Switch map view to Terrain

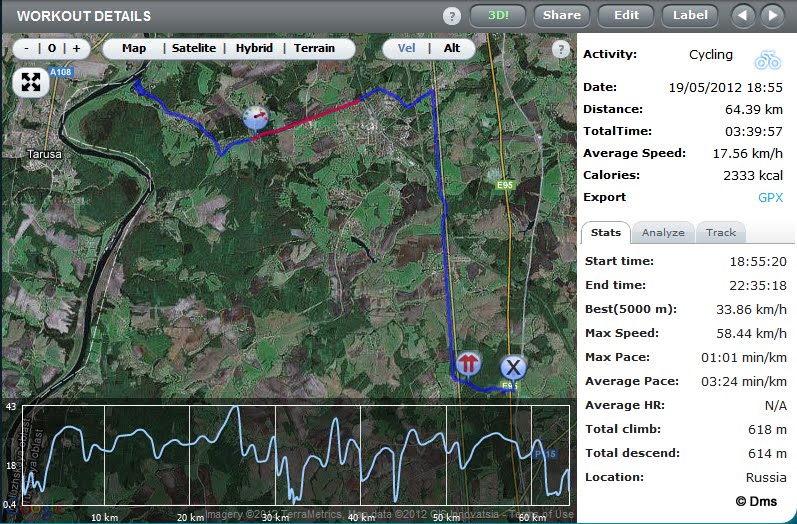(314, 48)
